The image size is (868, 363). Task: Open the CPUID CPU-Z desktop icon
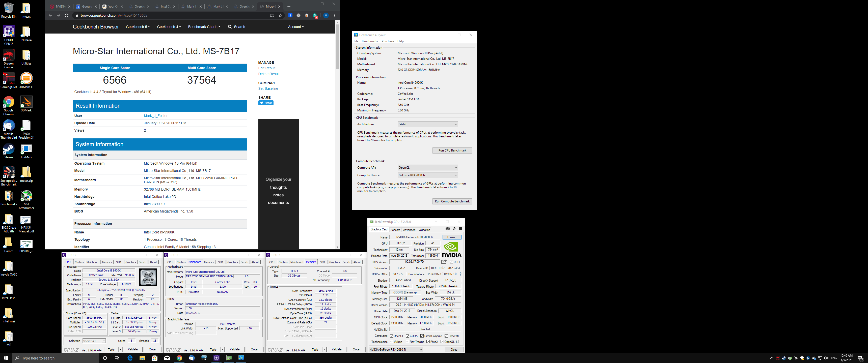8,35
